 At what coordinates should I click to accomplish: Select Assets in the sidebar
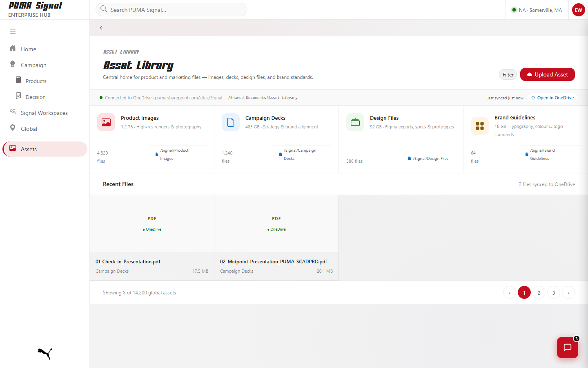(45, 149)
